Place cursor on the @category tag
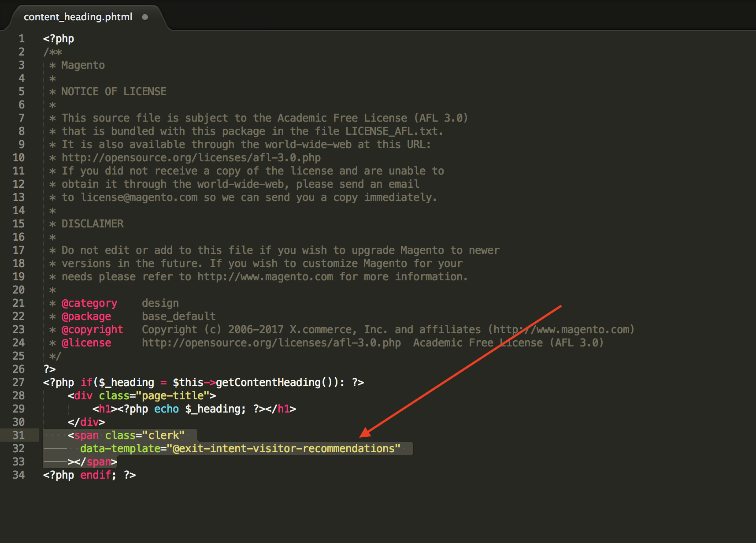 click(89, 303)
